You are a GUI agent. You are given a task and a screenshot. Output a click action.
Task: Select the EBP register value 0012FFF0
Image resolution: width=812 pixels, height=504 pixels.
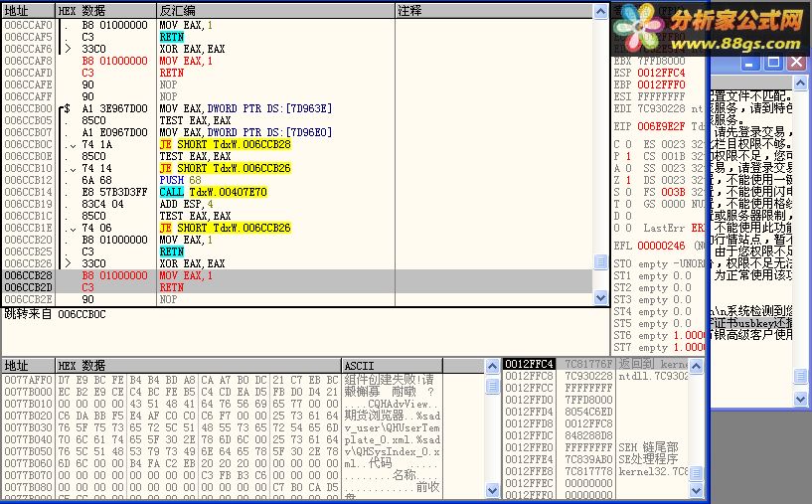click(661, 84)
